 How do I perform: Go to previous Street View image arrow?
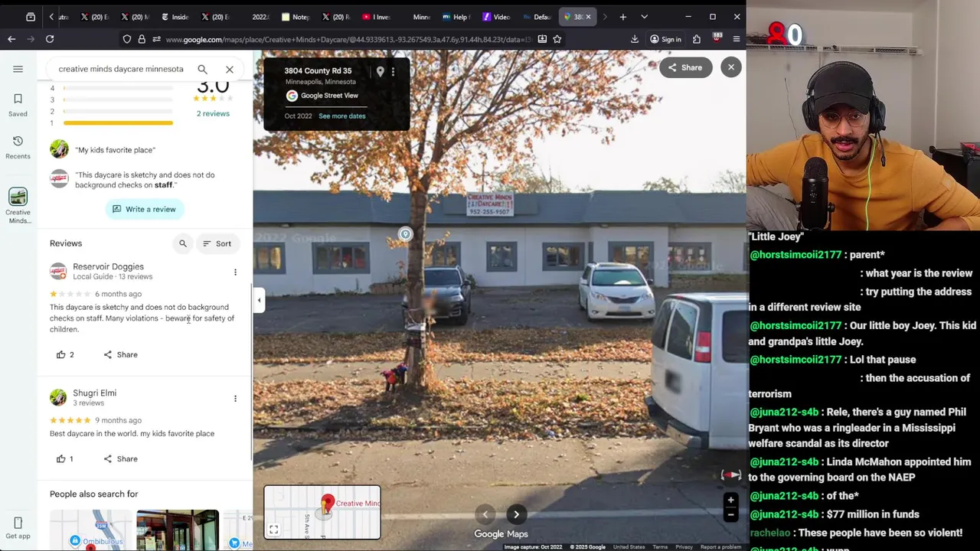pos(485,514)
